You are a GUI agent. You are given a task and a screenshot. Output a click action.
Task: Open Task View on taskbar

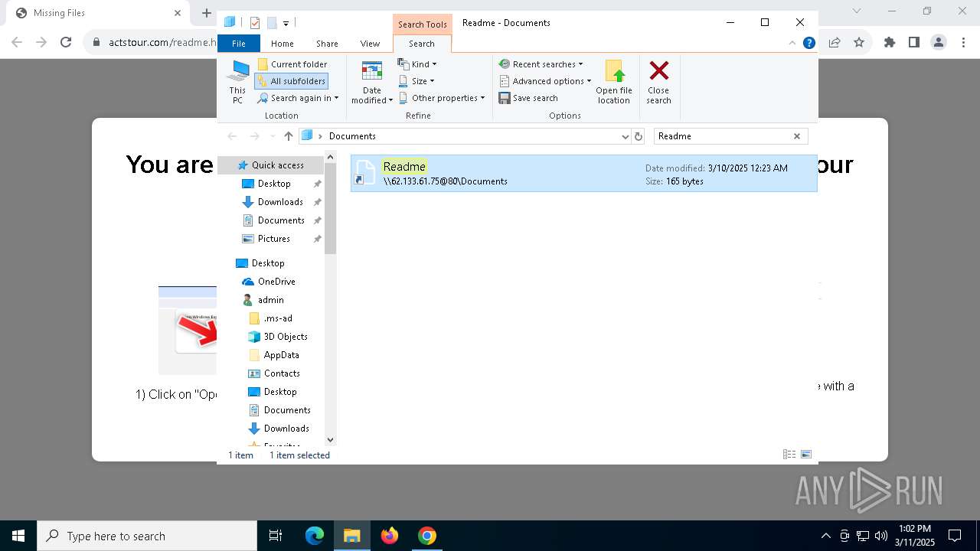[276, 536]
